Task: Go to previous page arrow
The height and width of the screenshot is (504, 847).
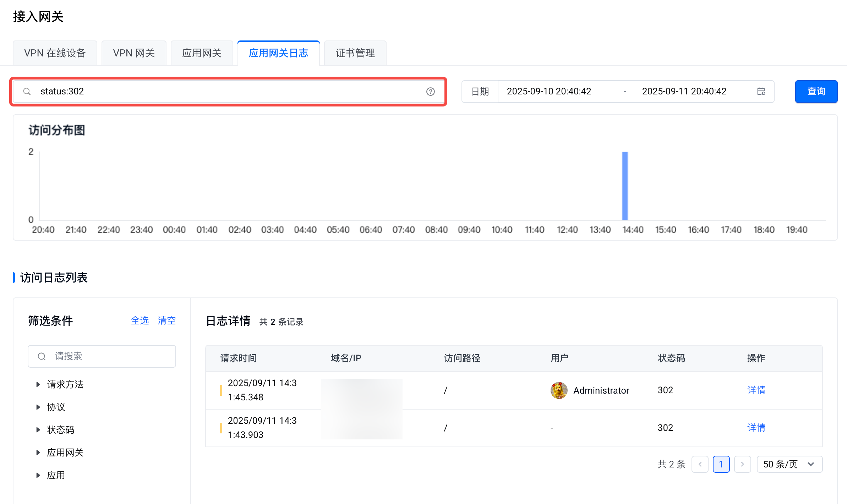Action: (x=700, y=464)
